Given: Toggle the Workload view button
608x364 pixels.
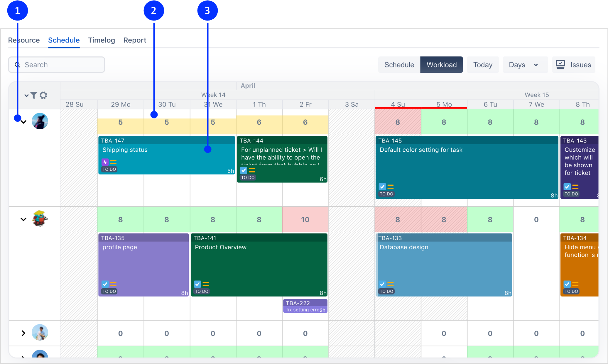Looking at the screenshot, I should click(x=441, y=65).
